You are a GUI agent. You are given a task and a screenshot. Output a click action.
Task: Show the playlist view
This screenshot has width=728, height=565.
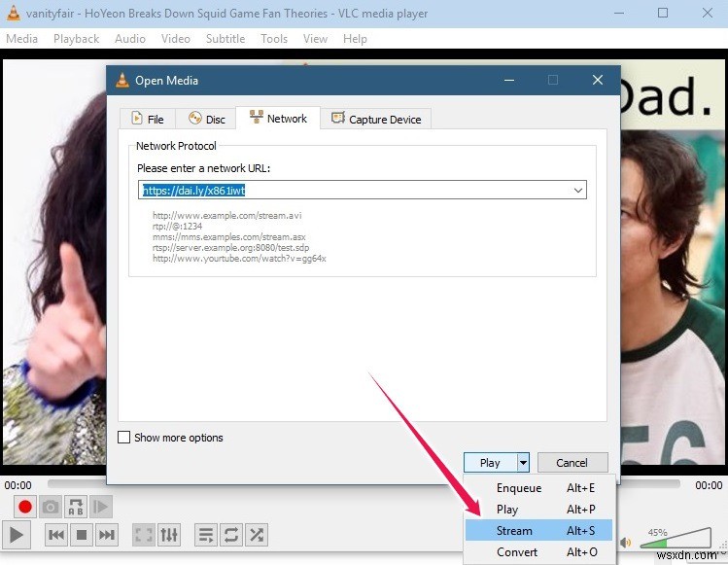point(206,535)
